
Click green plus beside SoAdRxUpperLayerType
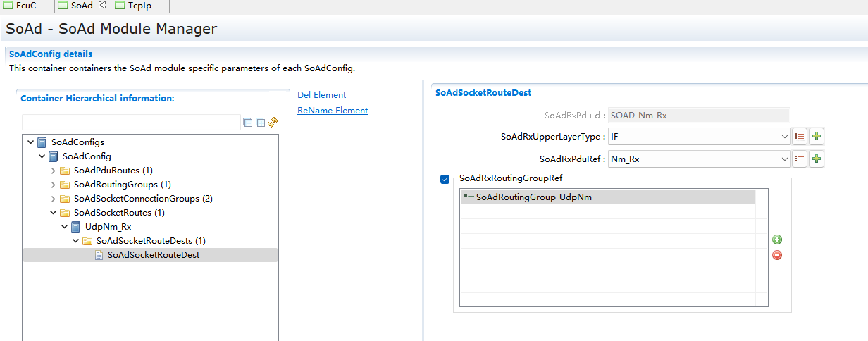pos(817,137)
